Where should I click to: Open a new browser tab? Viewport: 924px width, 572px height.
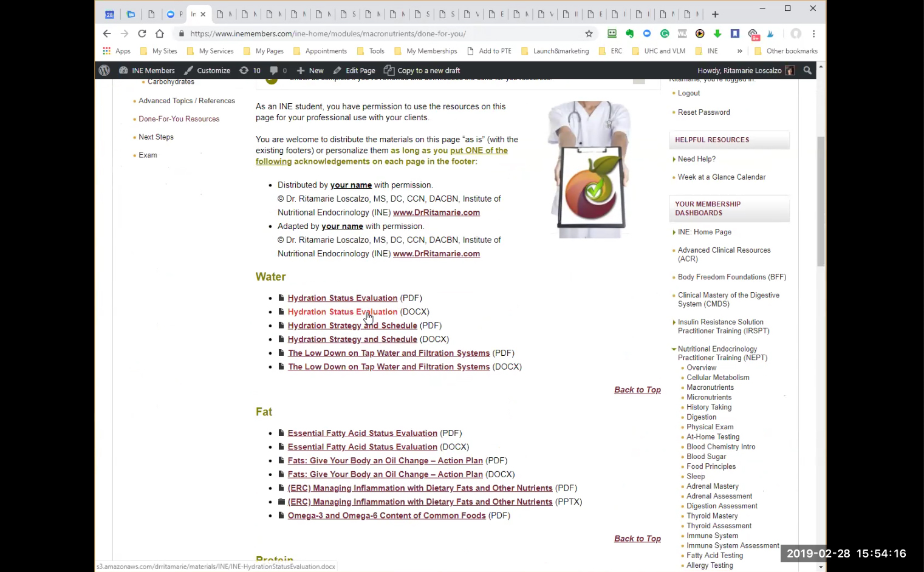click(x=715, y=14)
